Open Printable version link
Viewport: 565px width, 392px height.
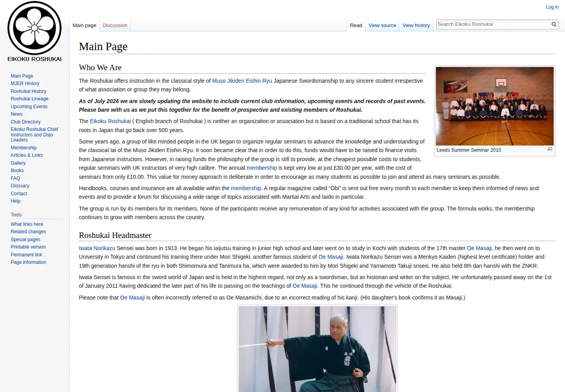coord(28,247)
